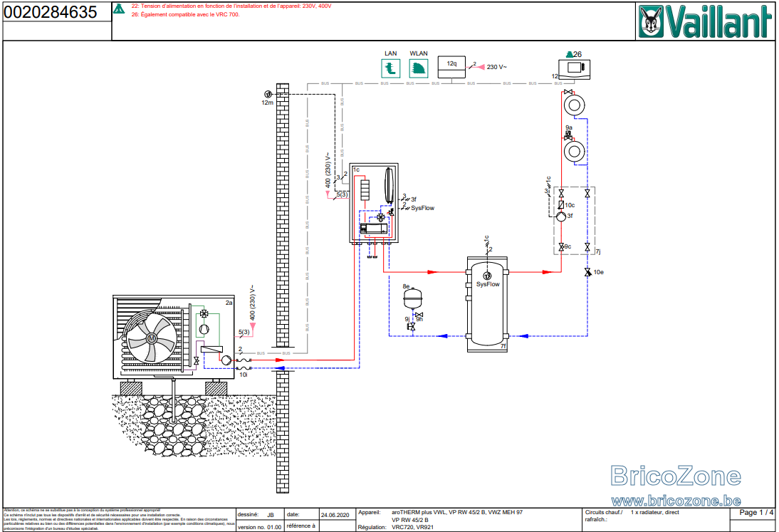This screenshot has width=779, height=532.
Task: Select the buffer tank label 7f
Action: click(x=503, y=346)
